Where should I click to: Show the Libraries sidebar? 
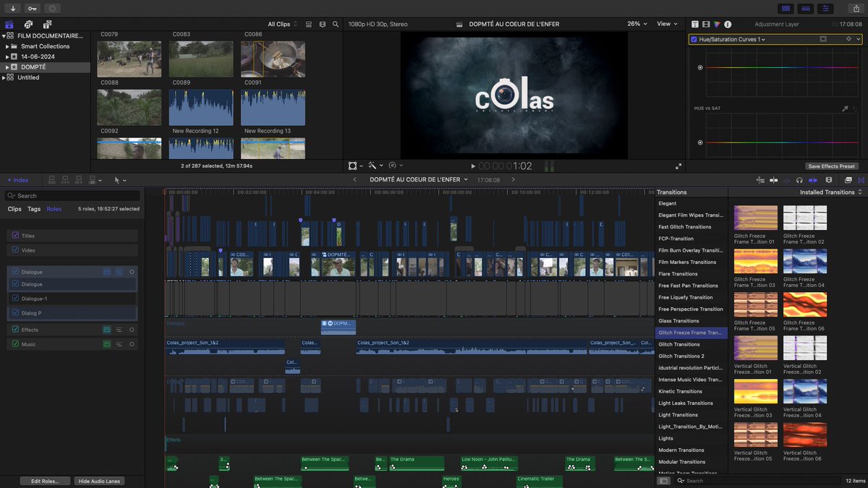(9, 24)
